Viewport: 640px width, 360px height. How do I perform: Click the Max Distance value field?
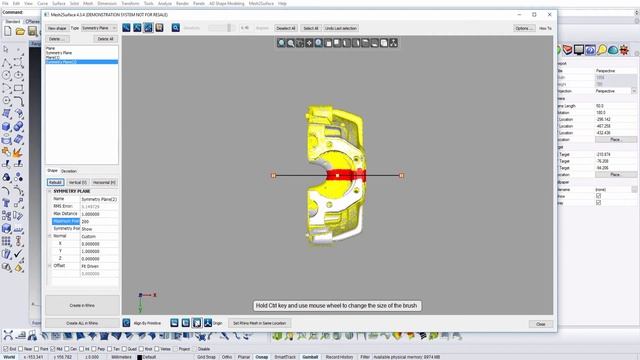click(99, 214)
